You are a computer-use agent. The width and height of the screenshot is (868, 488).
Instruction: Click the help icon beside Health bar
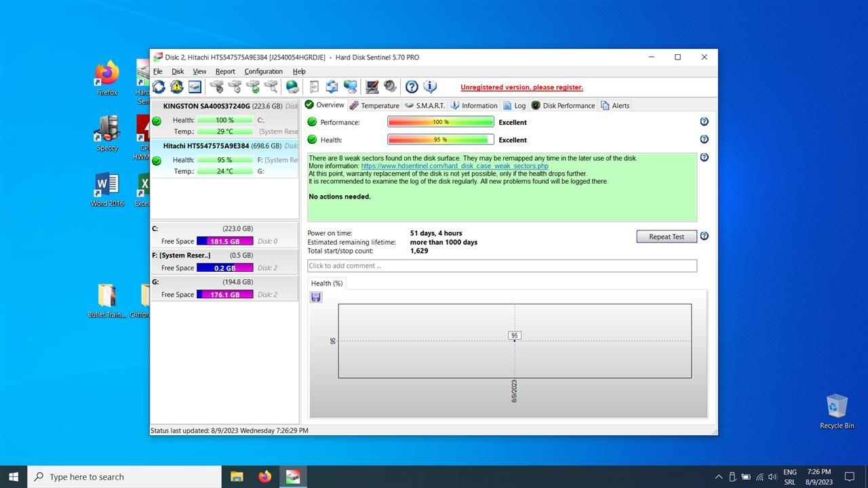704,140
